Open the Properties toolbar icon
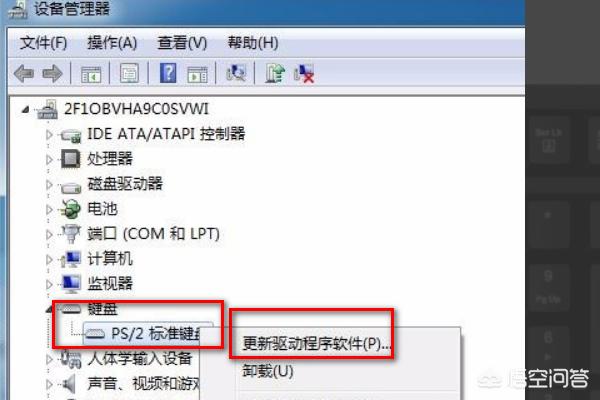The height and width of the screenshot is (400, 600). tap(130, 73)
